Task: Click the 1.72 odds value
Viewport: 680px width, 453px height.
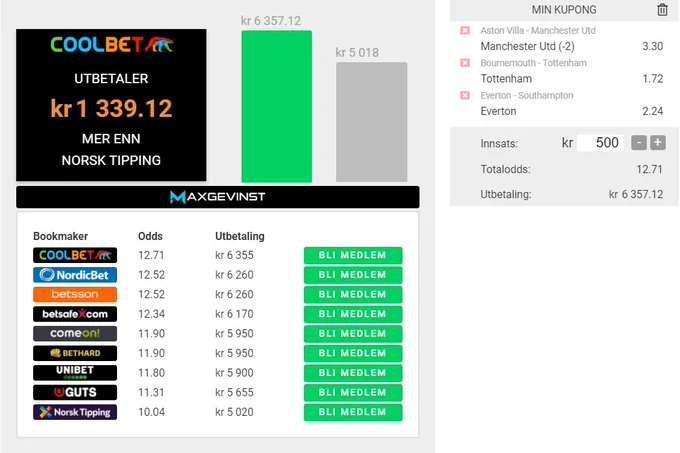Action: [653, 79]
